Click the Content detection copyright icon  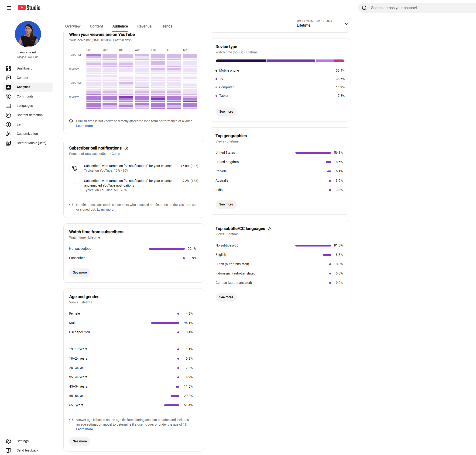[x=8, y=115]
